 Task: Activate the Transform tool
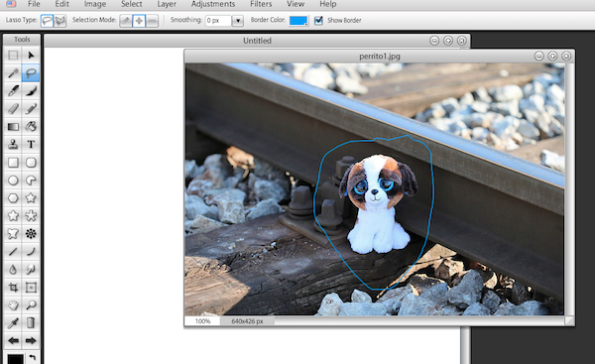click(31, 288)
